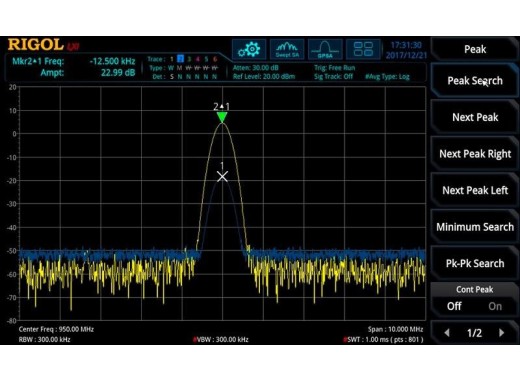Run Peak Search

coord(475,81)
